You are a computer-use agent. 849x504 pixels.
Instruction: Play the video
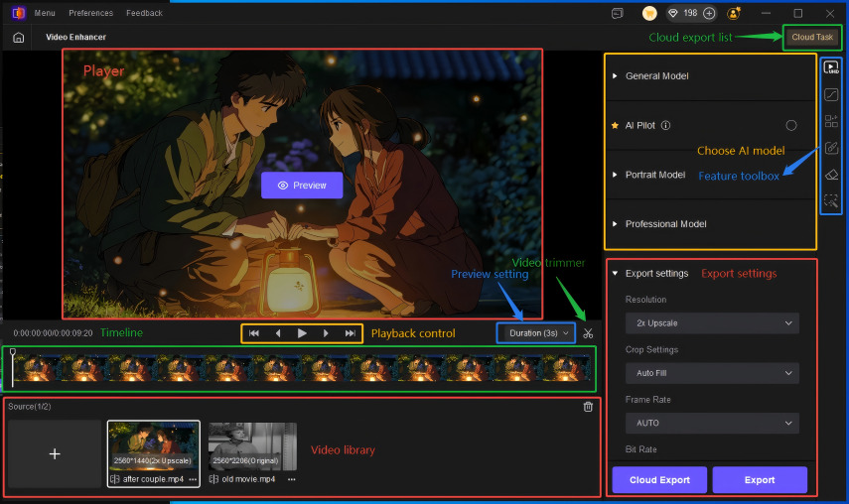(302, 333)
